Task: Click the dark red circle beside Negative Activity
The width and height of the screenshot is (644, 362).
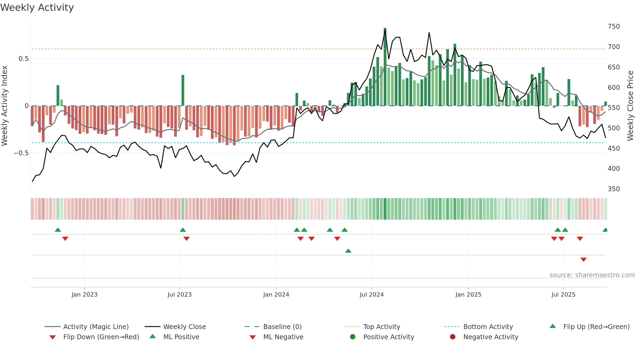Action: (x=453, y=337)
